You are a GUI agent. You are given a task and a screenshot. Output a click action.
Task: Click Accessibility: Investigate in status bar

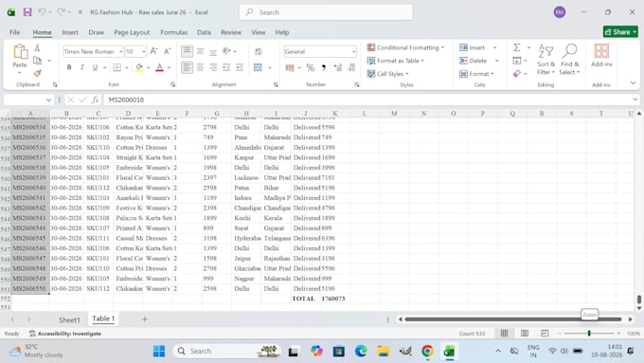click(65, 334)
